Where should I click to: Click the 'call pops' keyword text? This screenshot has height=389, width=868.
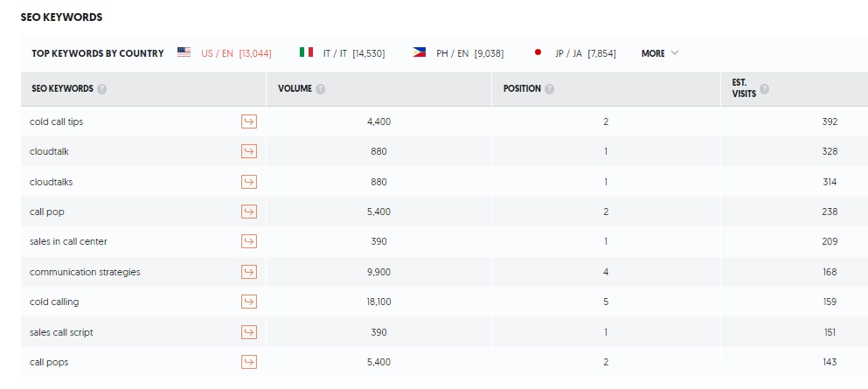(49, 362)
